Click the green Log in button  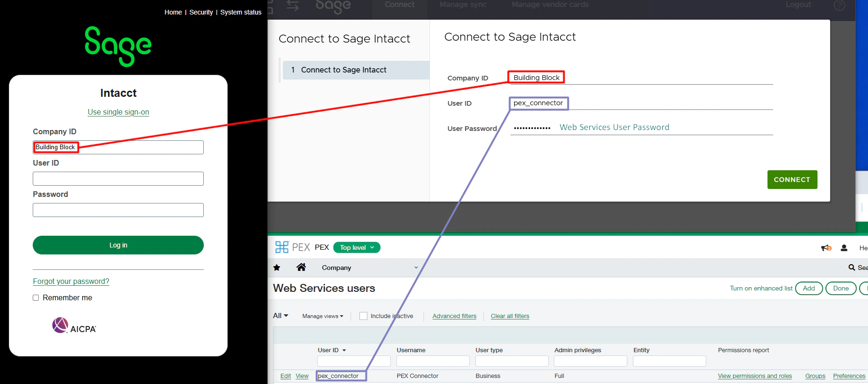click(x=118, y=245)
